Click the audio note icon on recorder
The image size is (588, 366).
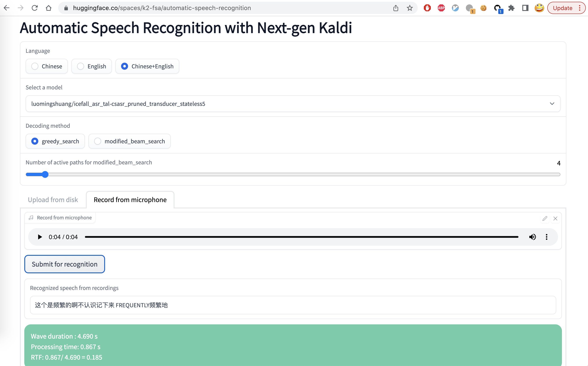point(32,218)
